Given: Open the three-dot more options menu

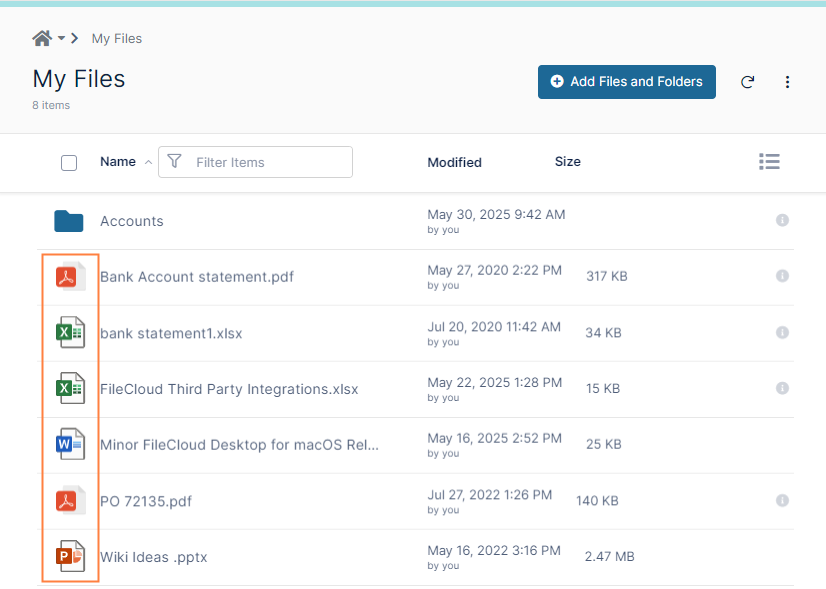Looking at the screenshot, I should [x=787, y=82].
